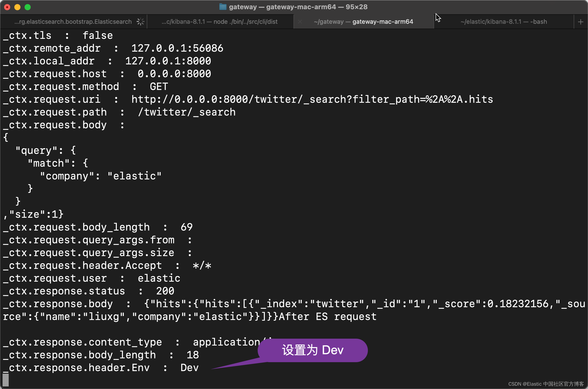This screenshot has height=389, width=588.
Task: Click the green fullscreen window button
Action: (x=28, y=7)
